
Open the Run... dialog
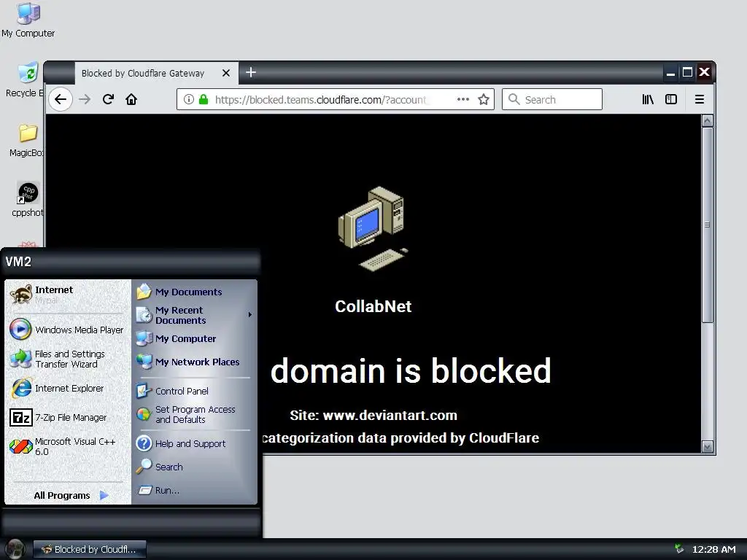[x=194, y=490]
